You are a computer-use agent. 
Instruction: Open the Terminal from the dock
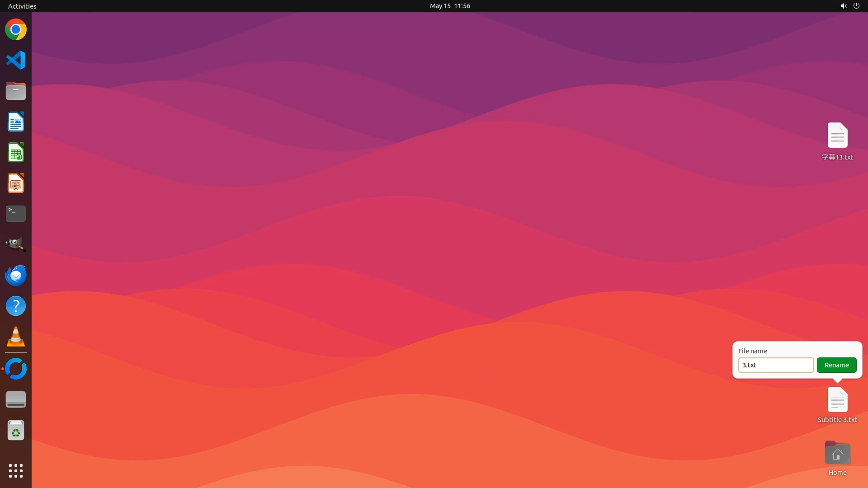coord(16,214)
